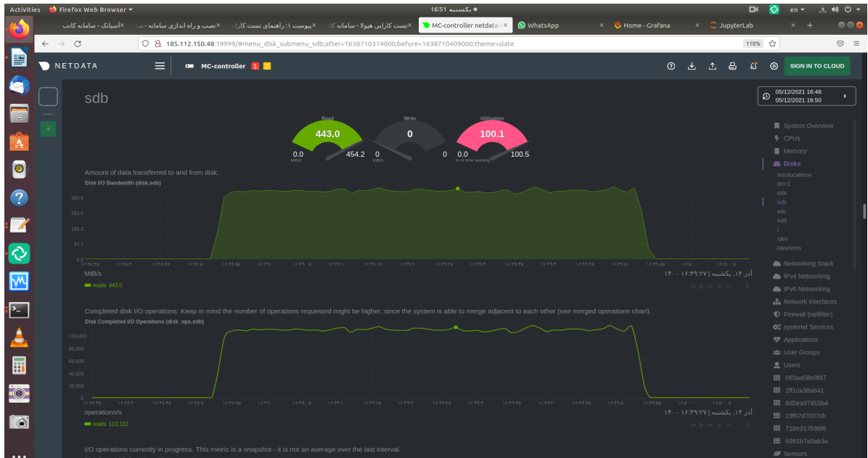Open Firefox application menu hamburger icon
The image size is (868, 458).
(856, 44)
